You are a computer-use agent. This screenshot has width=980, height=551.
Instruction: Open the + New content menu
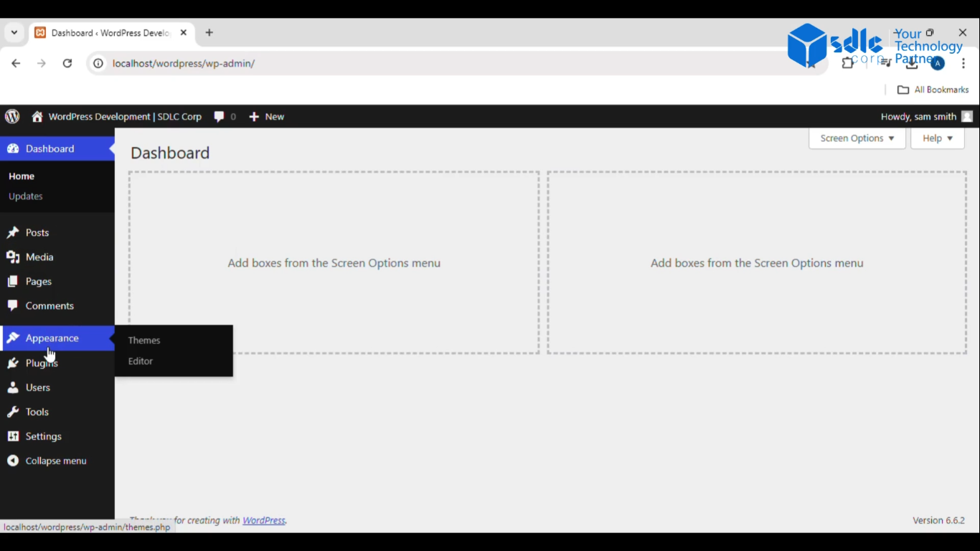[266, 116]
